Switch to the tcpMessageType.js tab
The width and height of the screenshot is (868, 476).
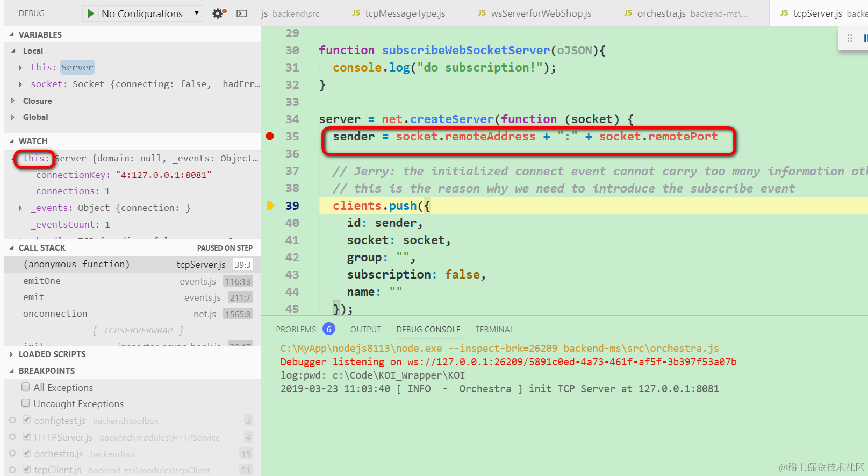pos(404,13)
